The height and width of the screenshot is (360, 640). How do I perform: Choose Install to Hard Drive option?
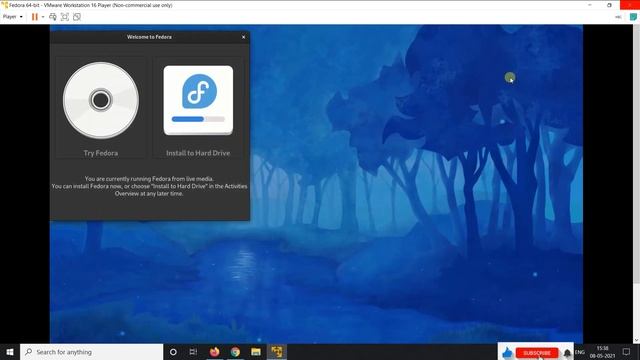coord(198,108)
